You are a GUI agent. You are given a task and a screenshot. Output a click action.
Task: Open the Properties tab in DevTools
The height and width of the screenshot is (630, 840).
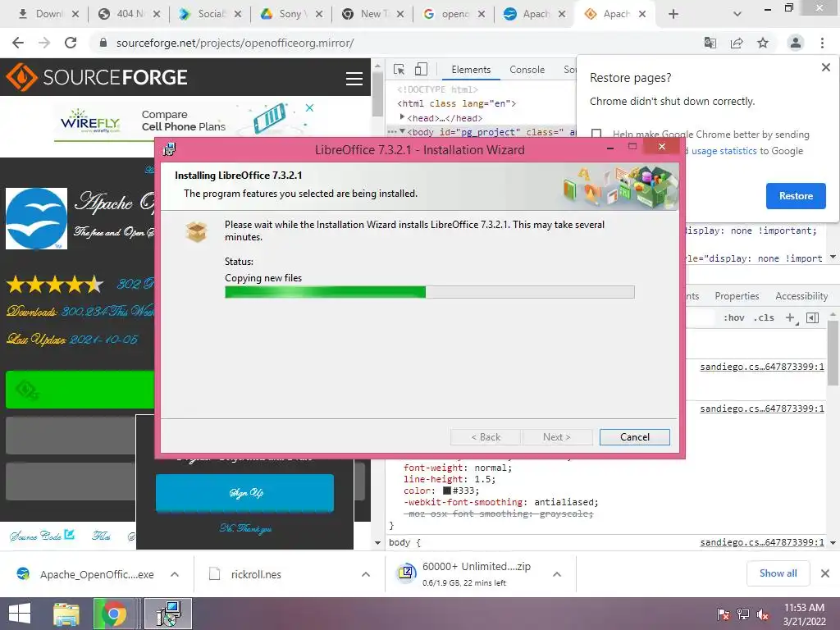click(x=737, y=295)
